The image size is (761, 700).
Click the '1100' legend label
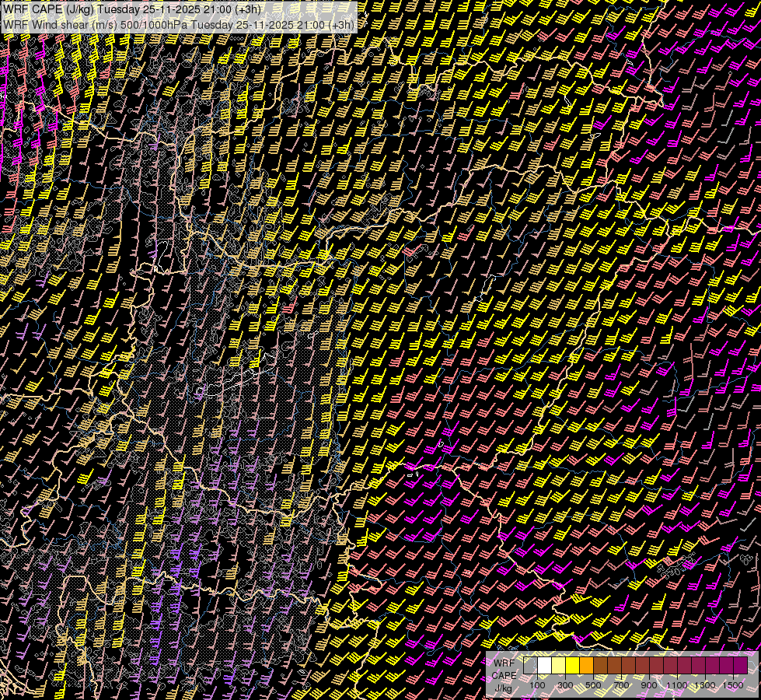(676, 685)
